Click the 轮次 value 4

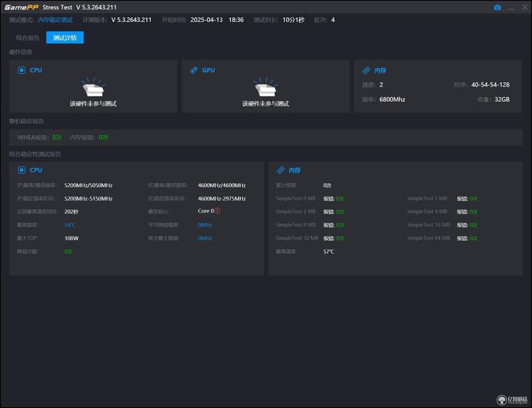point(333,20)
